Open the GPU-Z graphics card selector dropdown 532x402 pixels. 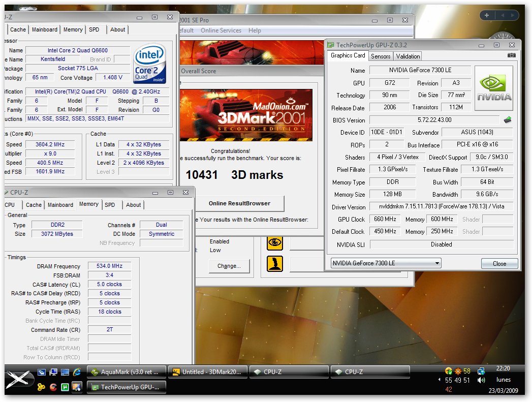coord(386,263)
